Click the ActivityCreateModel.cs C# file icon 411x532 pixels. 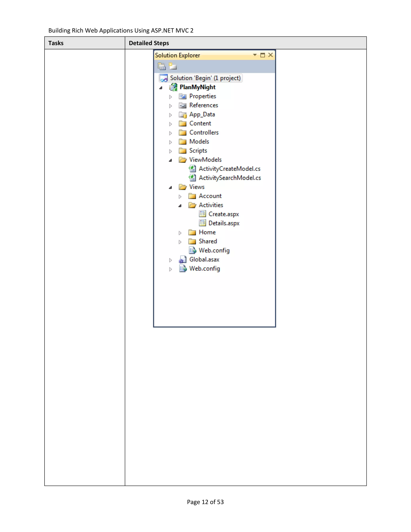pos(192,169)
